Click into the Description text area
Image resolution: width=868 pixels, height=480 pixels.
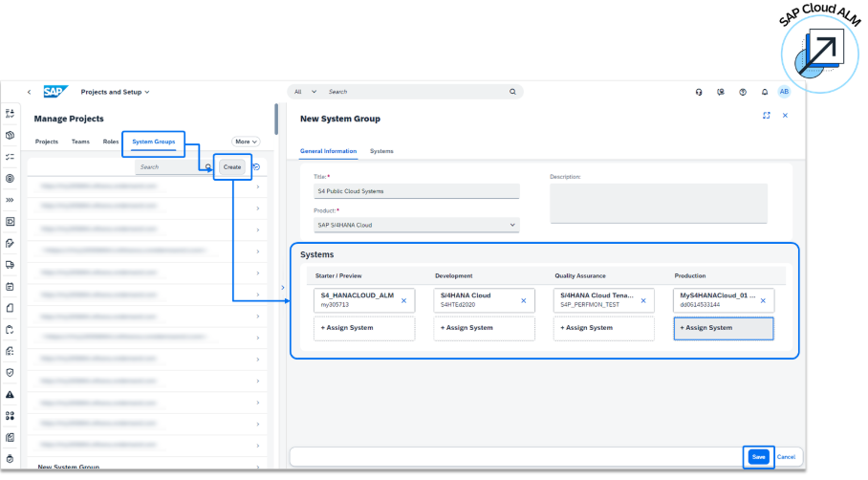click(x=658, y=203)
